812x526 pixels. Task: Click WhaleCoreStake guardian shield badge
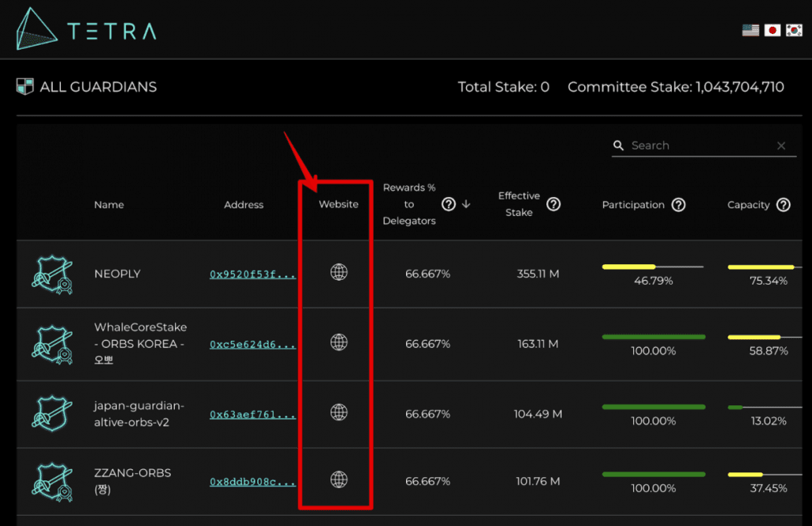(52, 345)
